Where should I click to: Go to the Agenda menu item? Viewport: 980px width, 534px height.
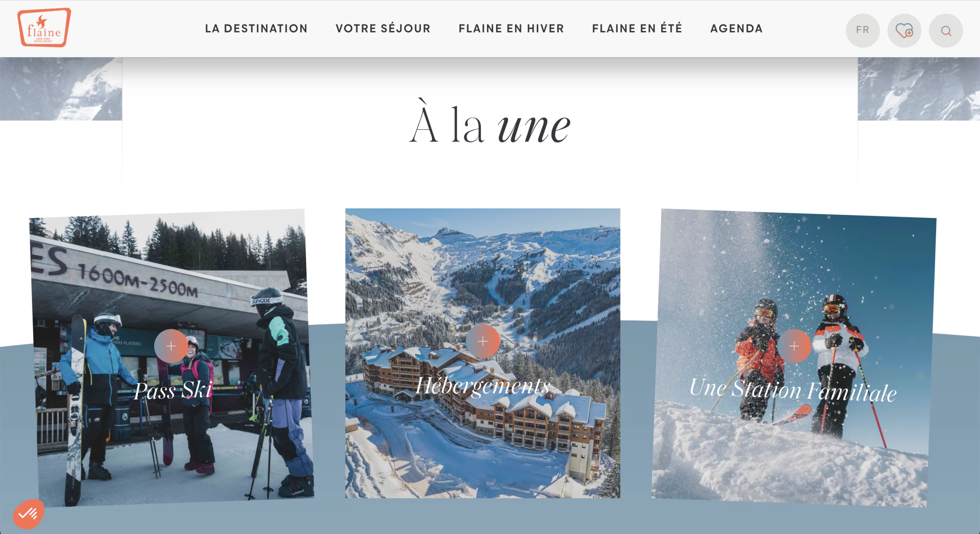737,28
